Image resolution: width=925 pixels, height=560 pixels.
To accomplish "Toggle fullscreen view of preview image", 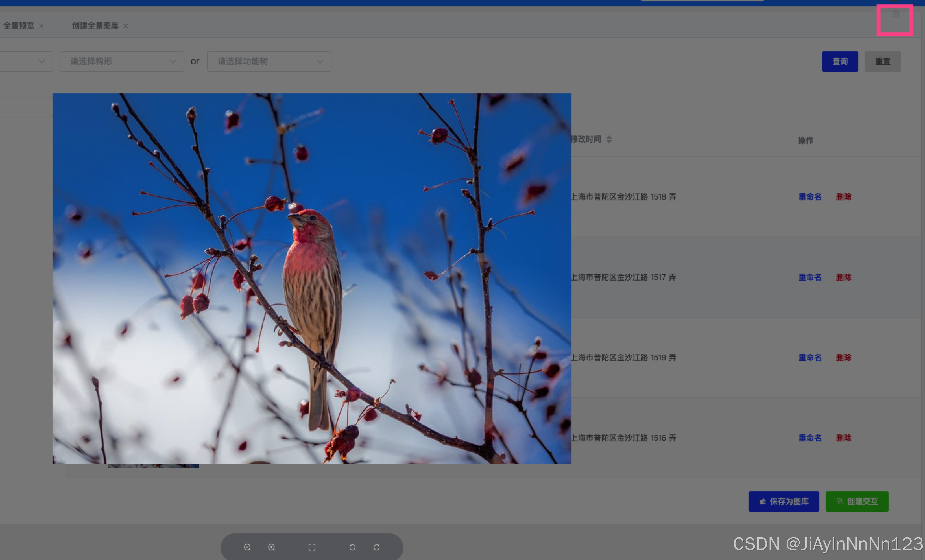I will (312, 547).
